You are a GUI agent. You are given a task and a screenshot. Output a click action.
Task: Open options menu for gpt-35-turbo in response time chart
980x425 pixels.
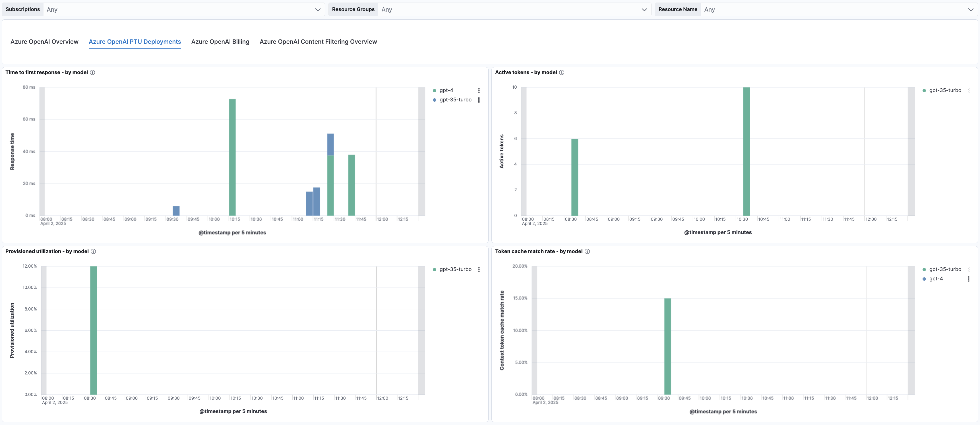point(479,100)
